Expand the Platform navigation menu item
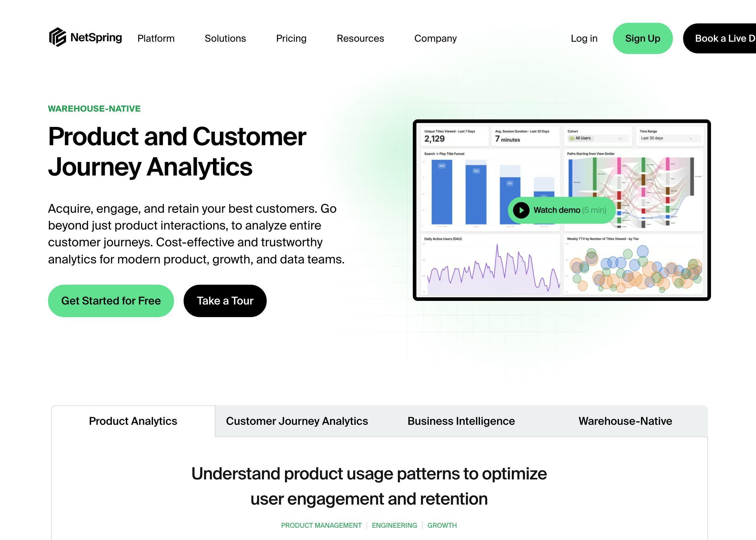 155,39
